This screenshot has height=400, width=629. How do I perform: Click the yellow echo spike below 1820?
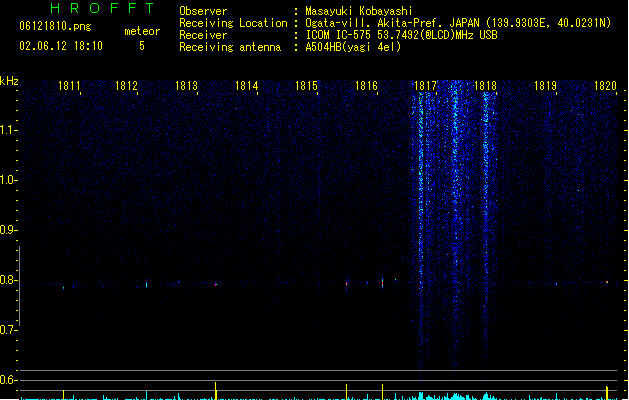point(607,393)
